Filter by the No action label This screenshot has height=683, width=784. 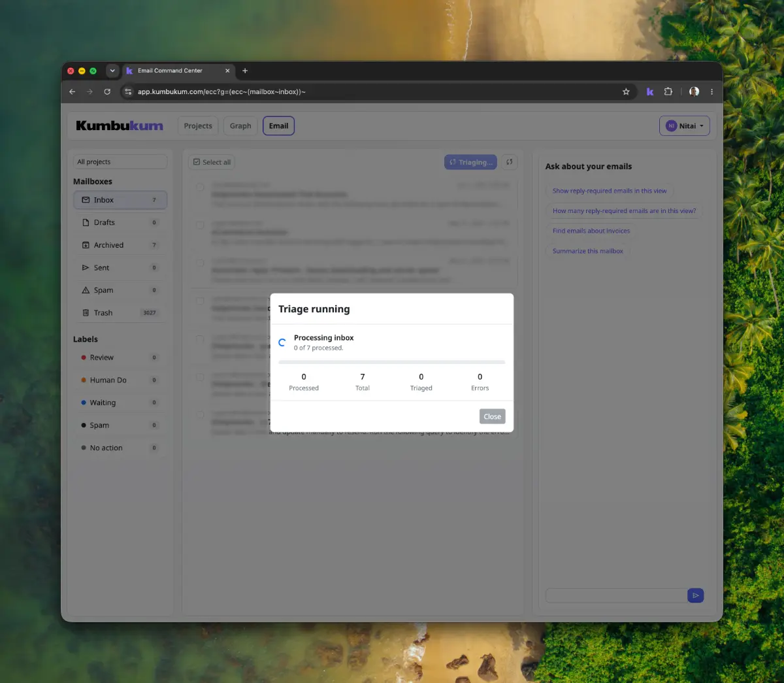point(120,448)
